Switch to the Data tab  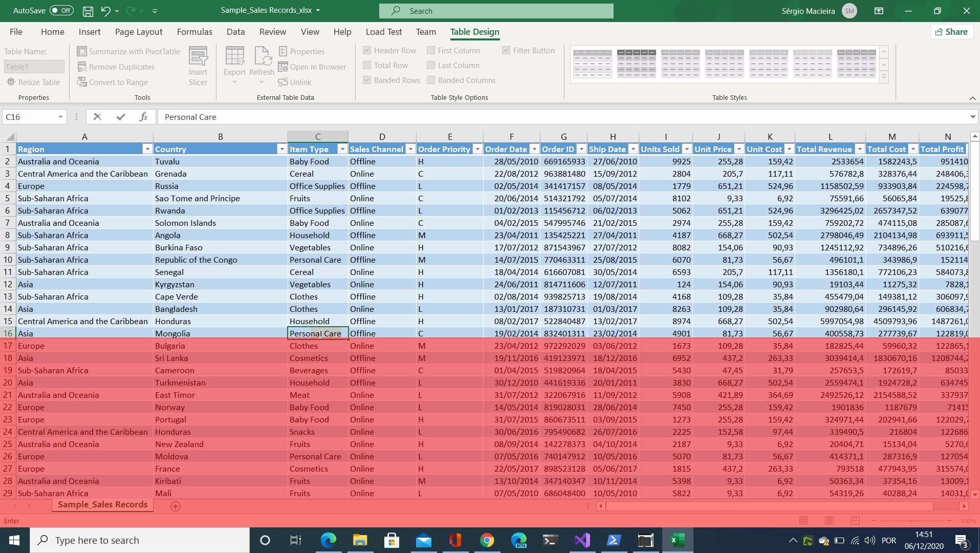(x=235, y=32)
